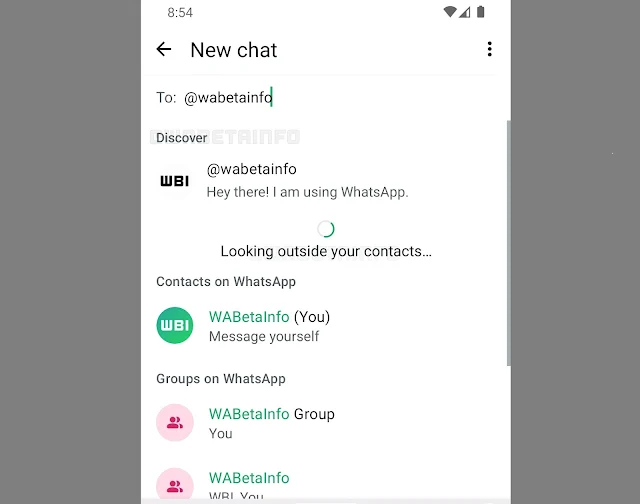640x504 pixels.
Task: Open the @wabetainfo Discover result
Action: pos(326,180)
